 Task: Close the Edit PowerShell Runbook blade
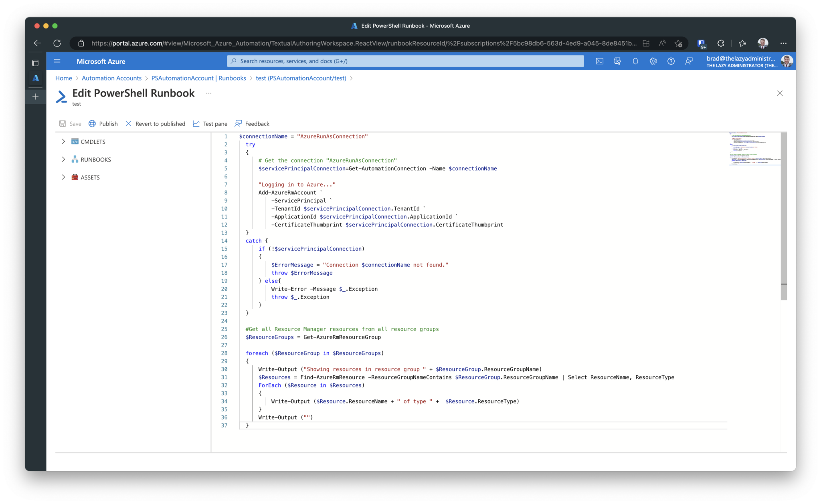(x=780, y=93)
